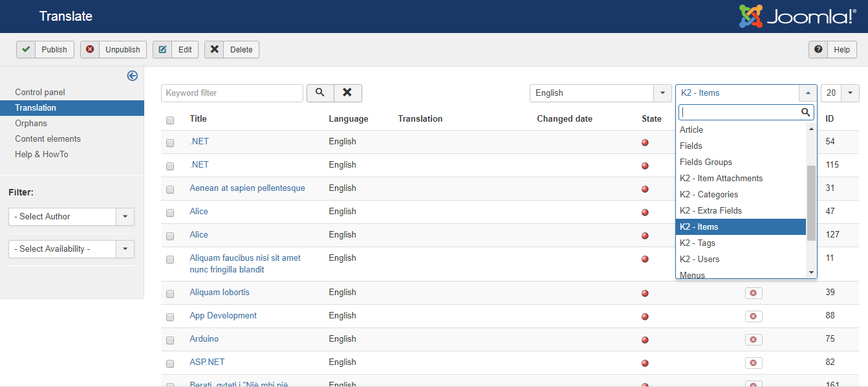The height and width of the screenshot is (387, 868).
Task: Tick the Aliquam faucibus nisi row checkbox
Action: (170, 259)
